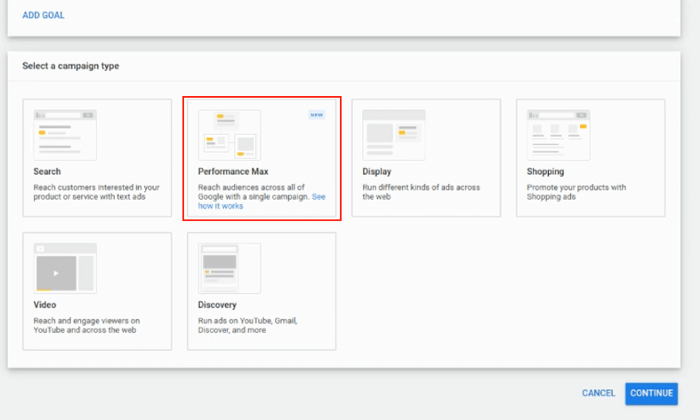Select the Shopping campaign type title
Image resolution: width=700 pixels, height=420 pixels.
pyautogui.click(x=545, y=172)
